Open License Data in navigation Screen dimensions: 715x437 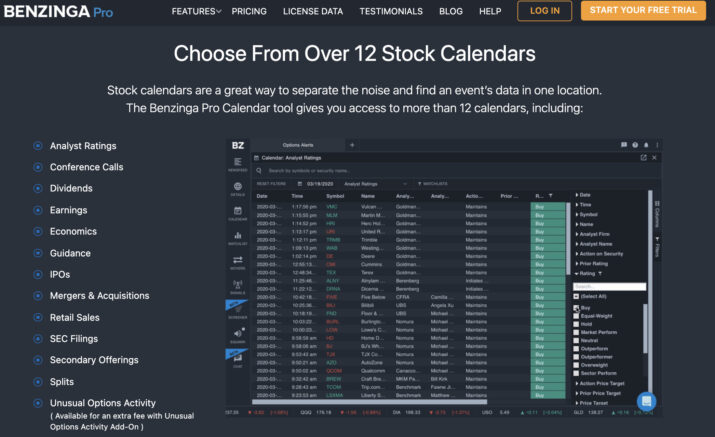coord(313,11)
